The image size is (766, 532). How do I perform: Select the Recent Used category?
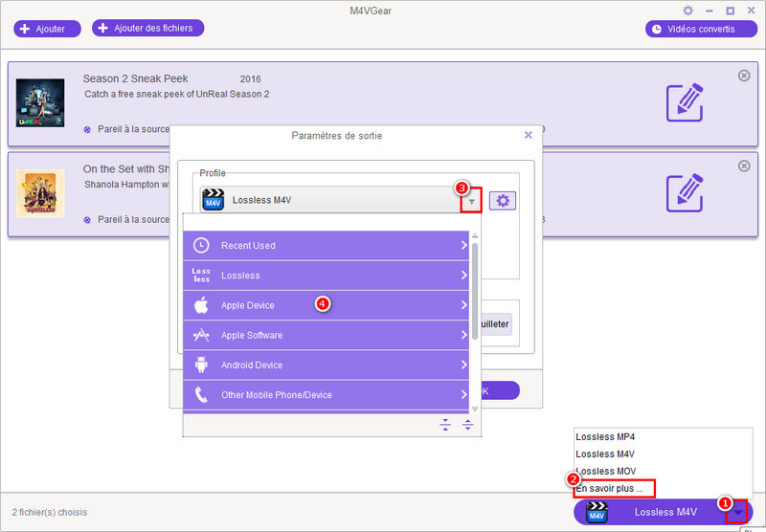tap(330, 246)
